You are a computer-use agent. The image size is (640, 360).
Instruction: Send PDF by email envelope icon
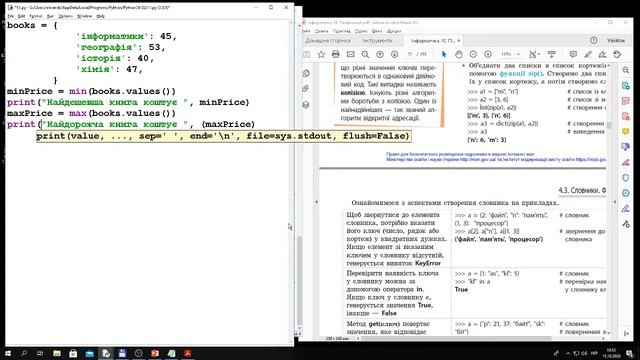(x=351, y=54)
